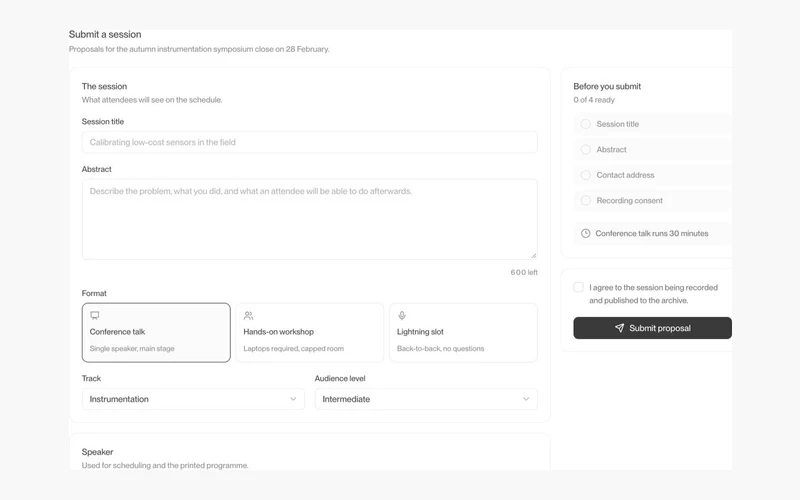Click the circle icon next to Abstract checklist item
The width and height of the screenshot is (800, 500).
point(586,149)
